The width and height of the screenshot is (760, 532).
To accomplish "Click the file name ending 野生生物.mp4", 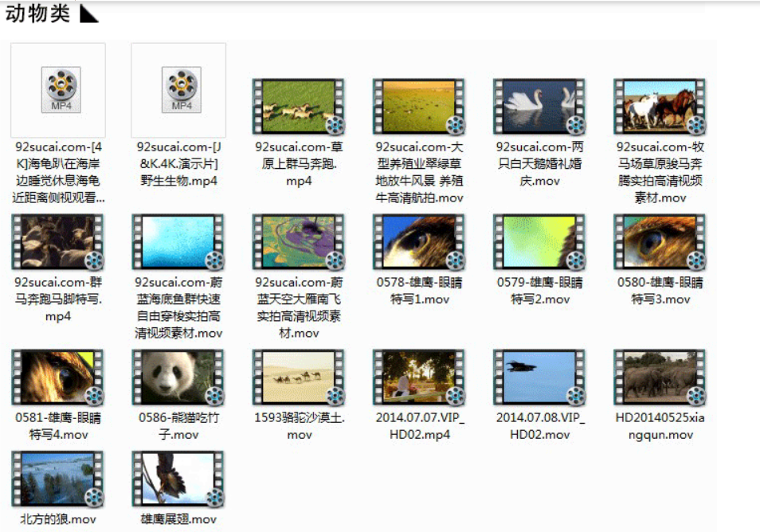I will 178,164.
